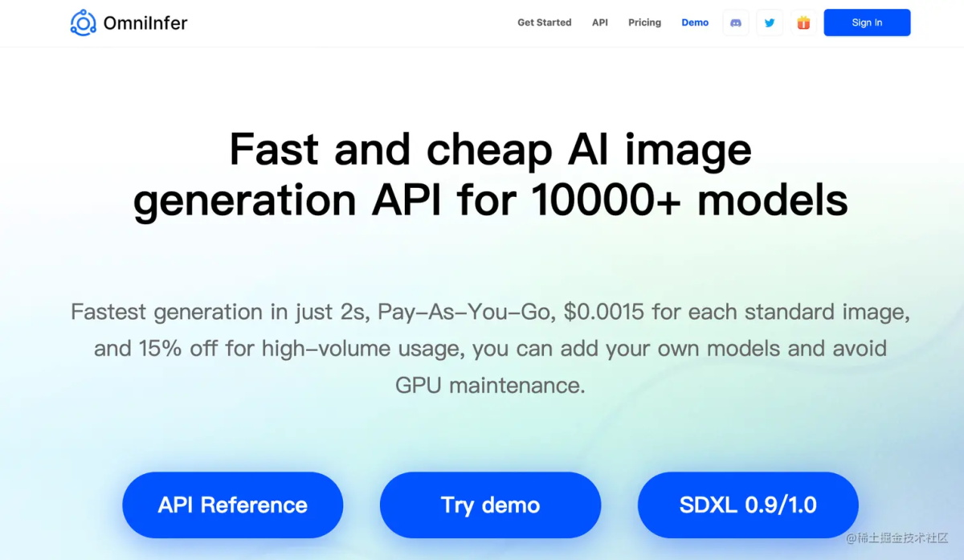Click the headline 'Fast and cheap AI image'
Image resolution: width=964 pixels, height=560 pixels.
(x=490, y=149)
